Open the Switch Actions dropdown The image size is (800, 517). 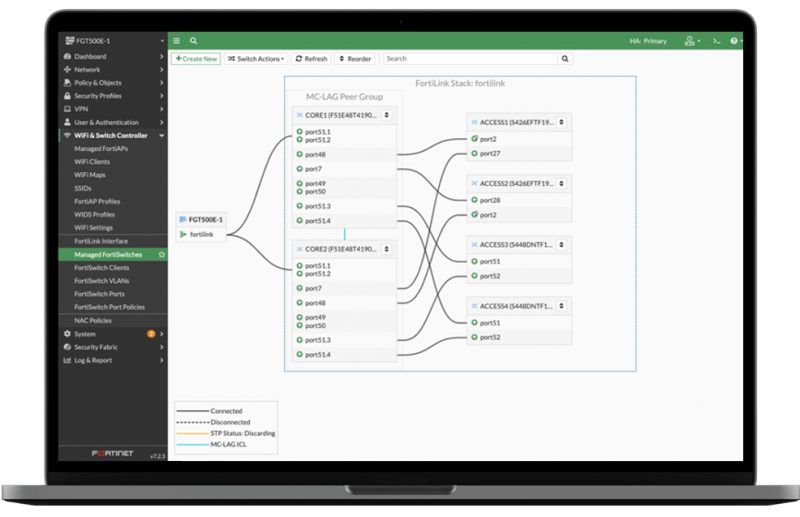[x=256, y=59]
